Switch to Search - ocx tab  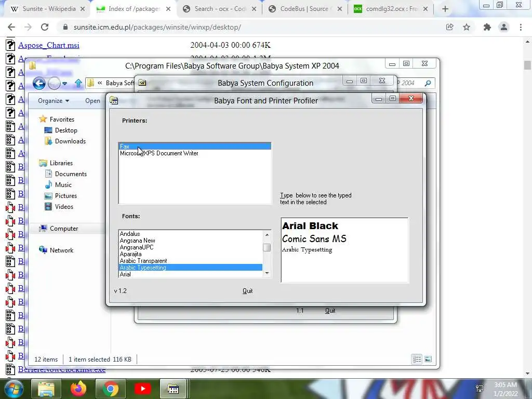[x=218, y=9]
